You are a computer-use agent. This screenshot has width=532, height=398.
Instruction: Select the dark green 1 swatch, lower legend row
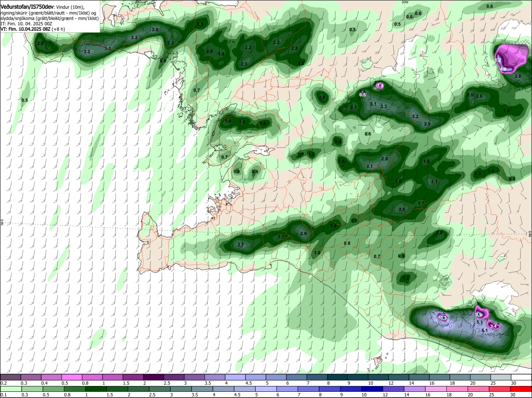click(96, 388)
